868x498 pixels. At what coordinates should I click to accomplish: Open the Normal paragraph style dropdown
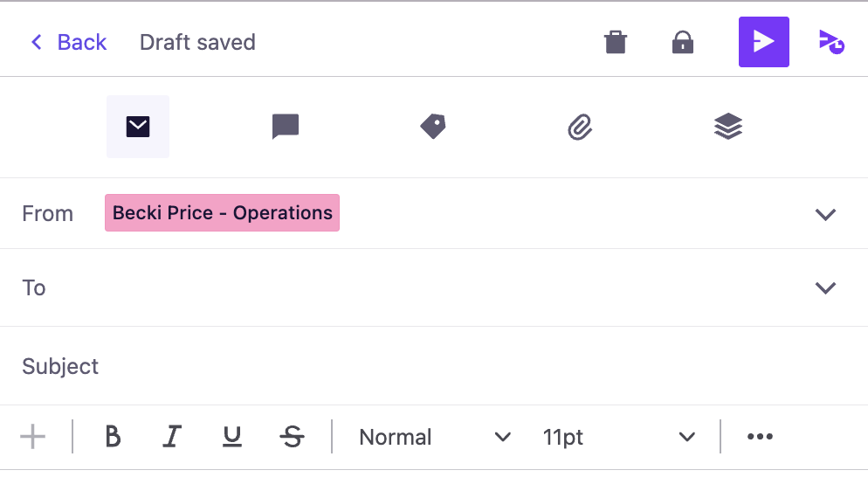tap(435, 437)
